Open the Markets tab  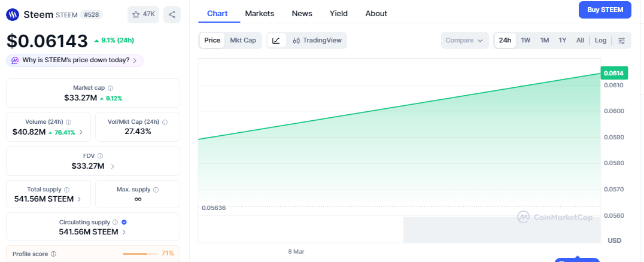pyautogui.click(x=260, y=14)
